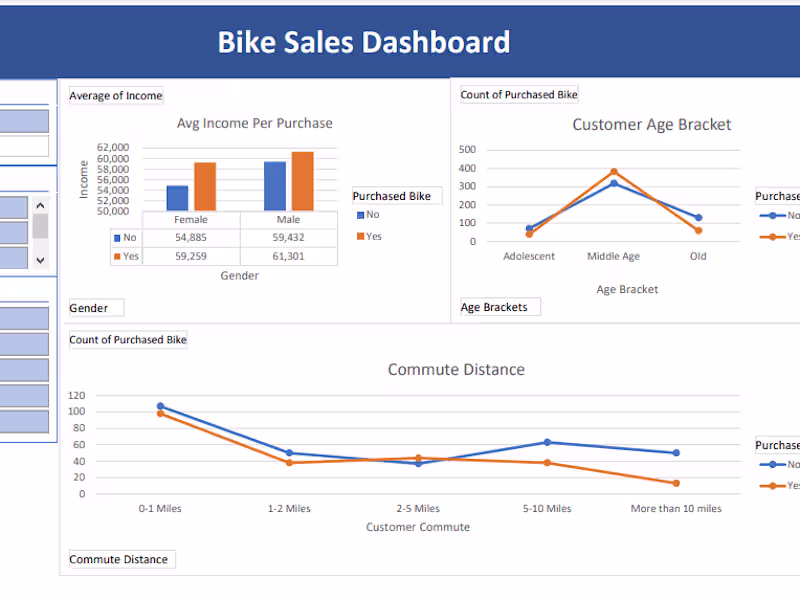Click the orange Middle Age data point
Screen dimensions: 800x600
(x=614, y=172)
